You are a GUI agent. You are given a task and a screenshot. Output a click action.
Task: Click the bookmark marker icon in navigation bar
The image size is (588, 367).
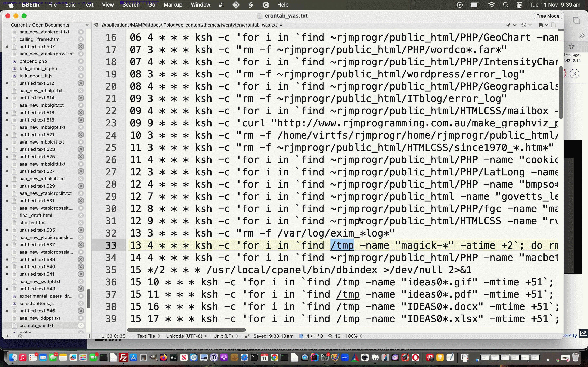509,25
